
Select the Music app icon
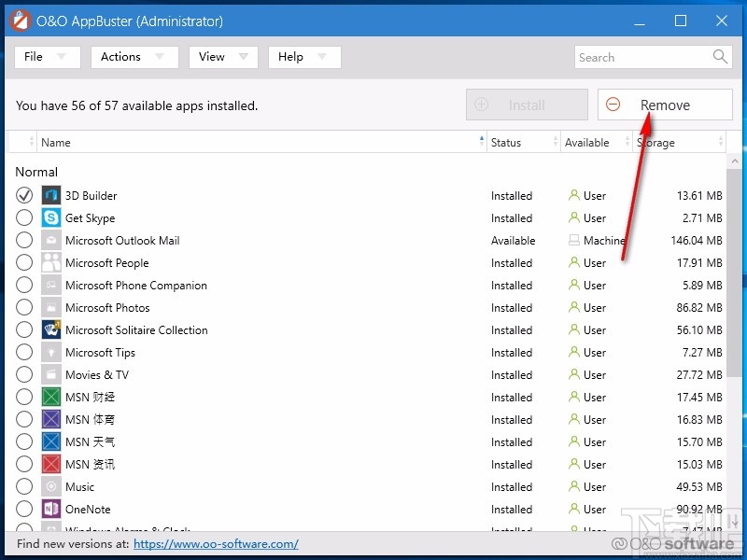(49, 486)
